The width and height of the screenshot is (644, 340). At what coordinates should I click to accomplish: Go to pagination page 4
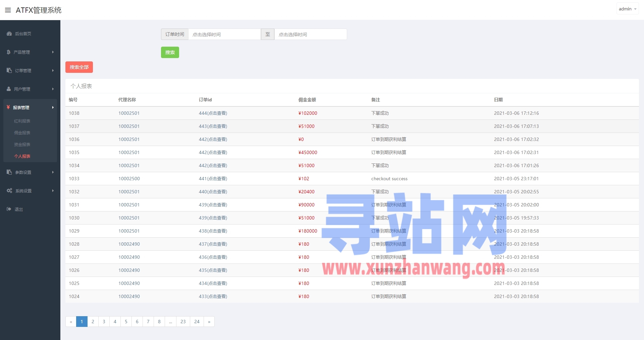[x=115, y=322]
